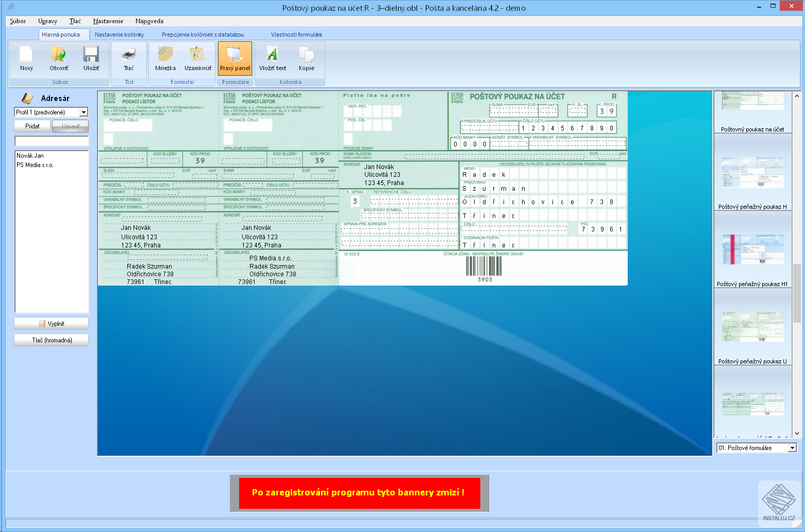
Task: Click the up arrow of the forms list scrollbar
Action: pos(797,96)
